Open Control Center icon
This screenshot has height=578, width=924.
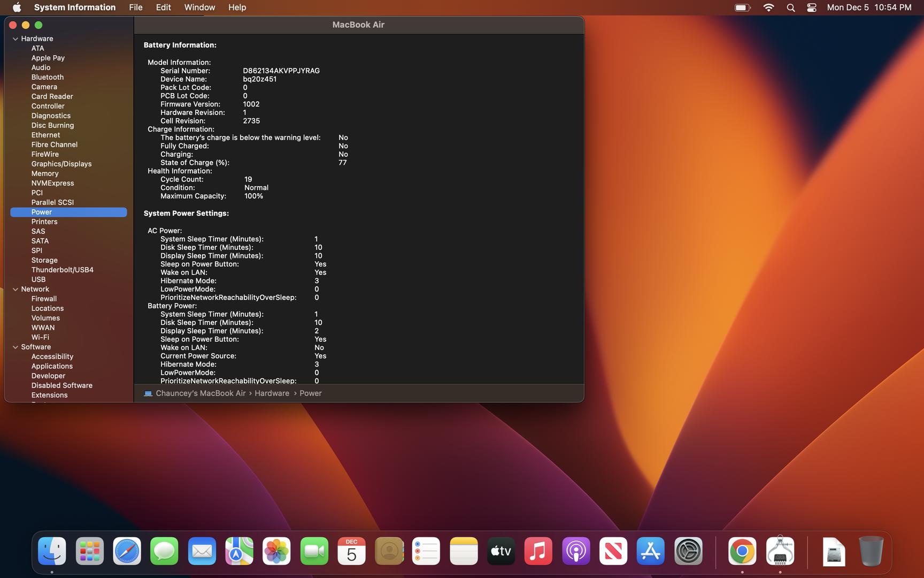(812, 7)
